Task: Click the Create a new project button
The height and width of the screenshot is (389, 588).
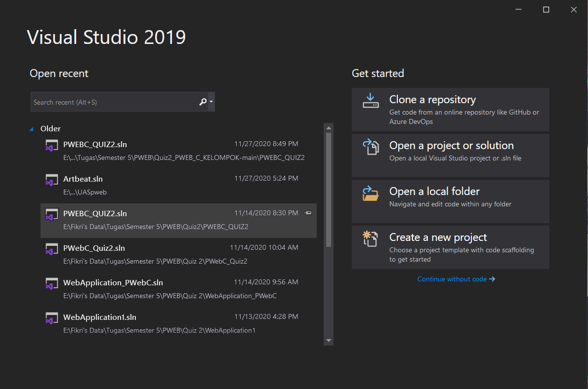Action: pos(450,247)
